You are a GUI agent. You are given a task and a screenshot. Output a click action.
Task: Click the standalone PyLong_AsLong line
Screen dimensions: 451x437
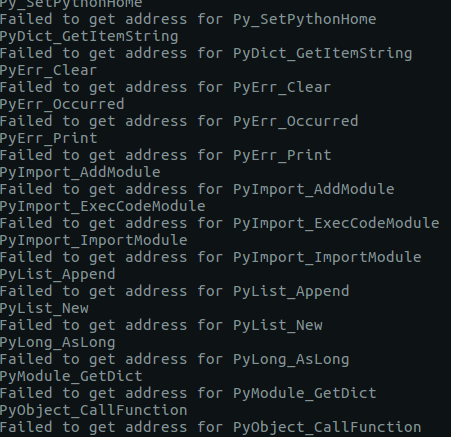[58, 342]
